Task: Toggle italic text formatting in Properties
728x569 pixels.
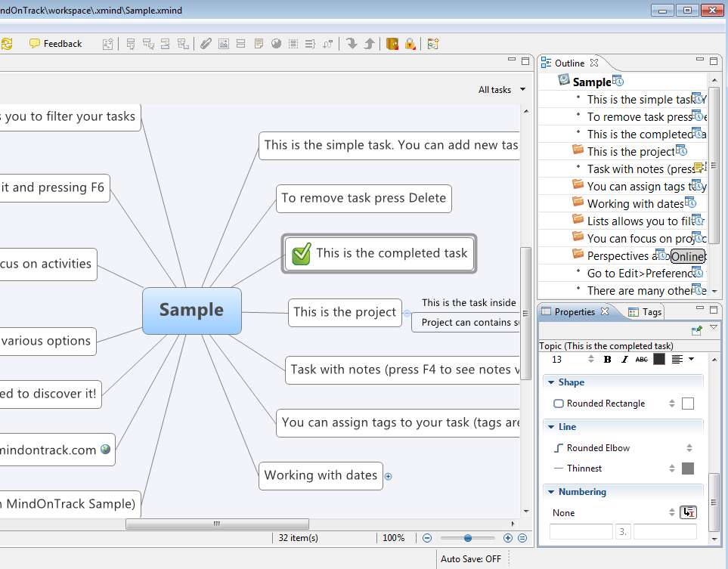Action: (624, 360)
